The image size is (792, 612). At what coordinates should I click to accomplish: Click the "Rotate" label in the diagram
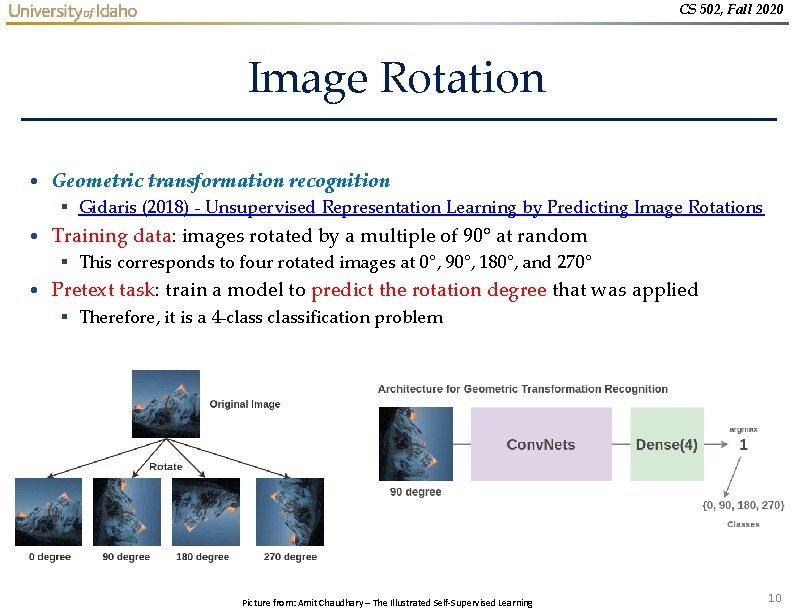point(166,467)
